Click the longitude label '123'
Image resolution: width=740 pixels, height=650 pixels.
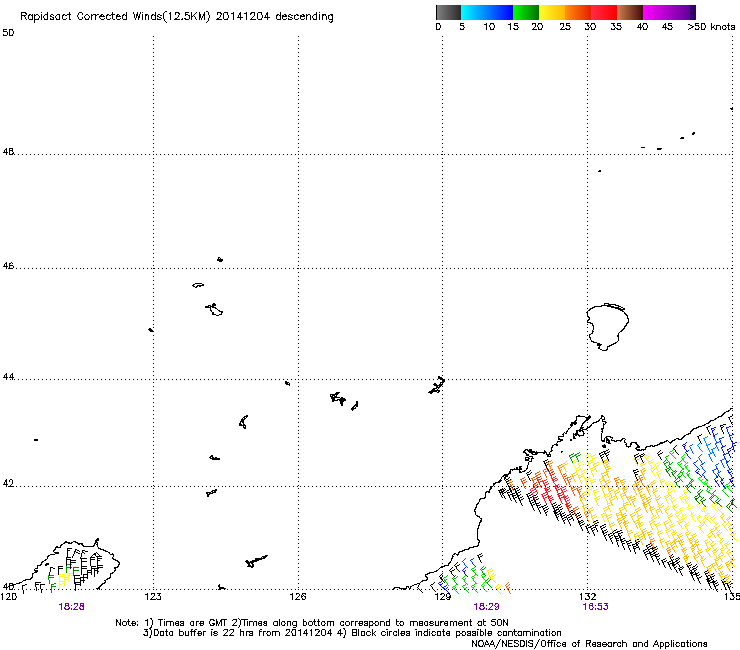(153, 597)
